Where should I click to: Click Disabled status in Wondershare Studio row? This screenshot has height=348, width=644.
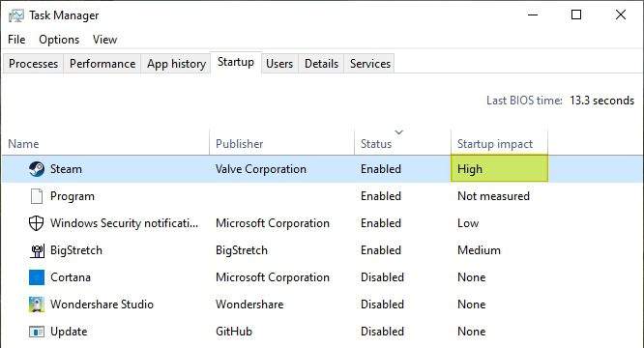(382, 304)
